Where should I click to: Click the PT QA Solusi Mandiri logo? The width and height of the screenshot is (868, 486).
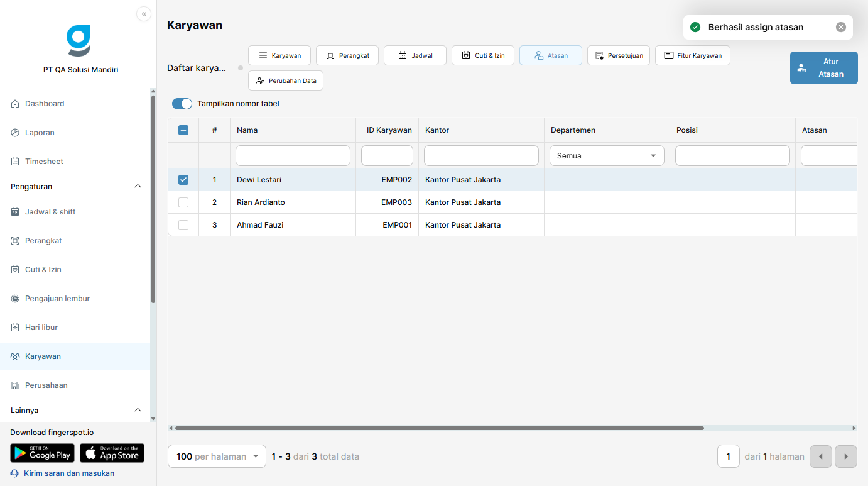click(x=79, y=40)
